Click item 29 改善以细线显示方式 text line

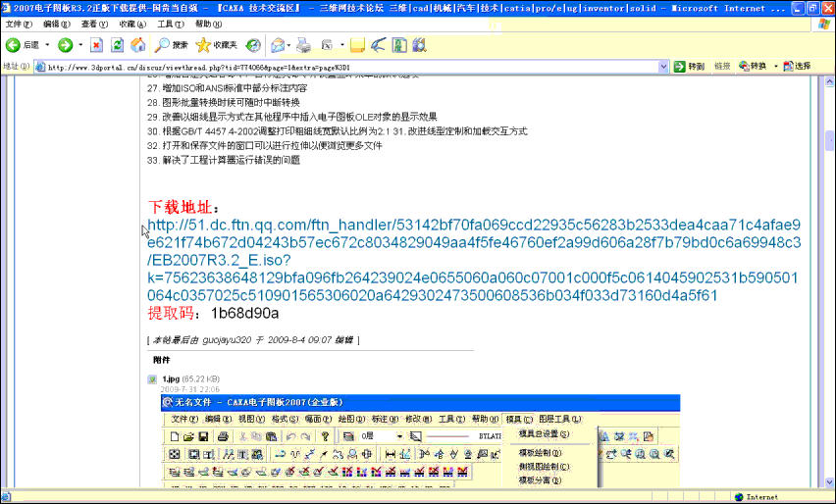pos(292,117)
